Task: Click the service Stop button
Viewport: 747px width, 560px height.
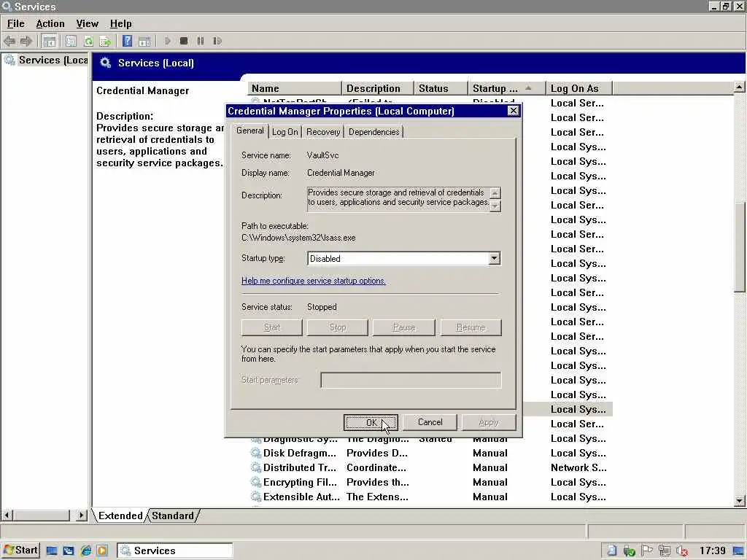Action: 338,327
